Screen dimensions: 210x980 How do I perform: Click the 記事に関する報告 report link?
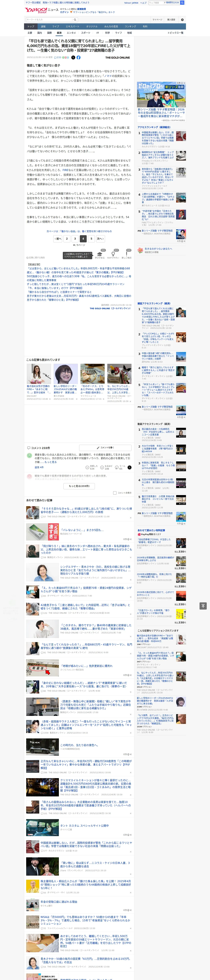(x=35, y=258)
